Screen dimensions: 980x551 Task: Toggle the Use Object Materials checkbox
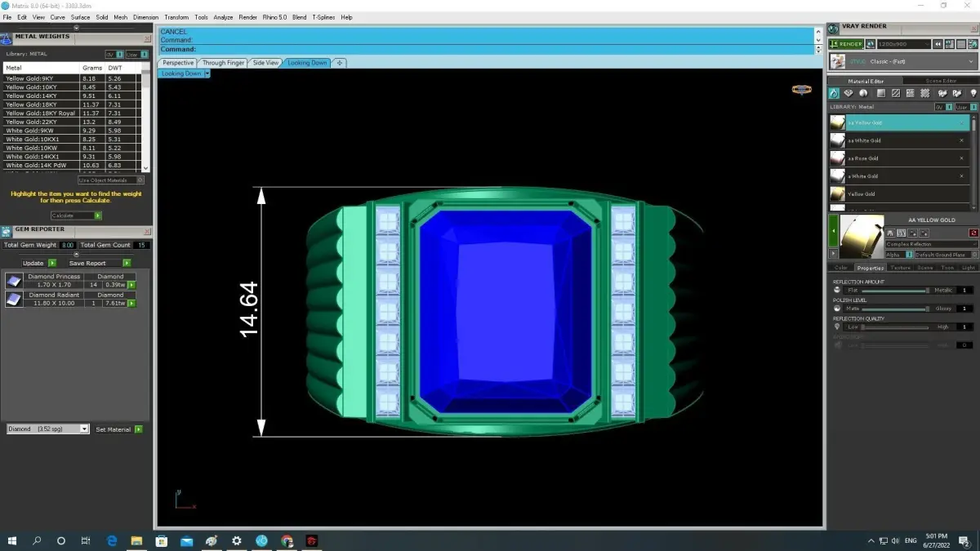tap(111, 180)
